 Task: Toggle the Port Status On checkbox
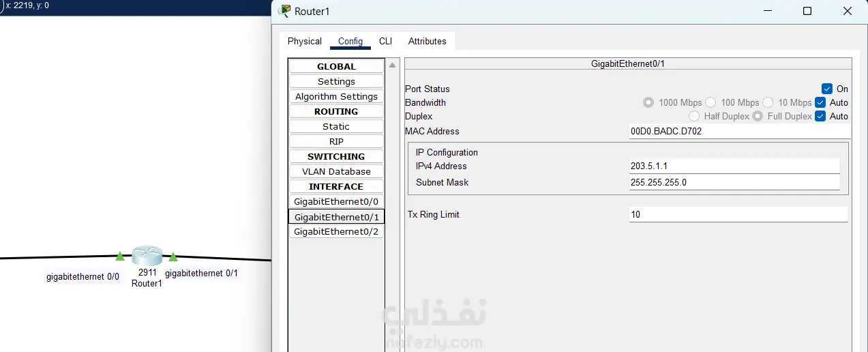(x=827, y=89)
